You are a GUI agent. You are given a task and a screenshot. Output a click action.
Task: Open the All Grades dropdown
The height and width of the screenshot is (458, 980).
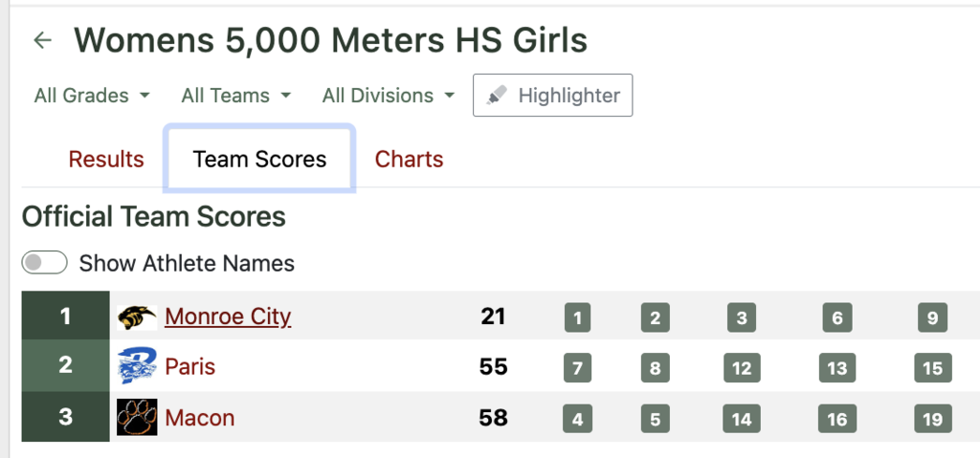tap(92, 96)
